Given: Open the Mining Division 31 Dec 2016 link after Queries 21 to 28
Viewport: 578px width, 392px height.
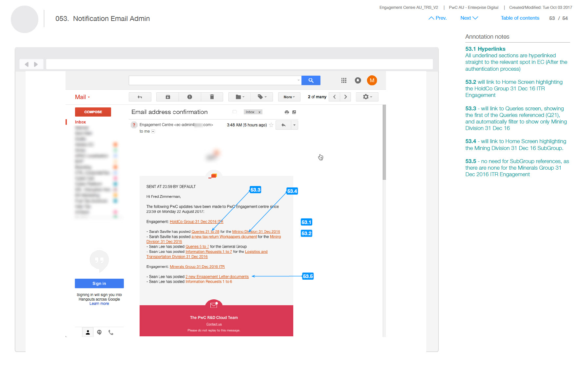Looking at the screenshot, I should 256,232.
